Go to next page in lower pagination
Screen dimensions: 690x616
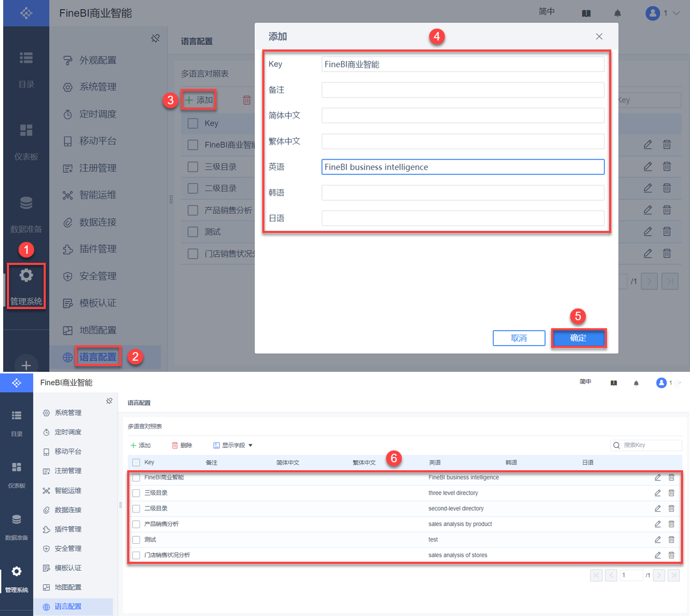click(x=659, y=575)
